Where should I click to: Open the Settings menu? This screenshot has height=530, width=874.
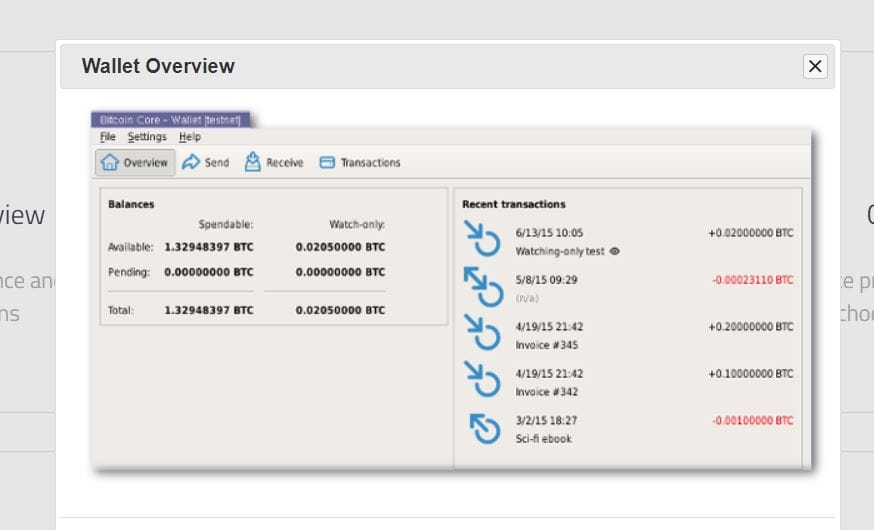147,137
